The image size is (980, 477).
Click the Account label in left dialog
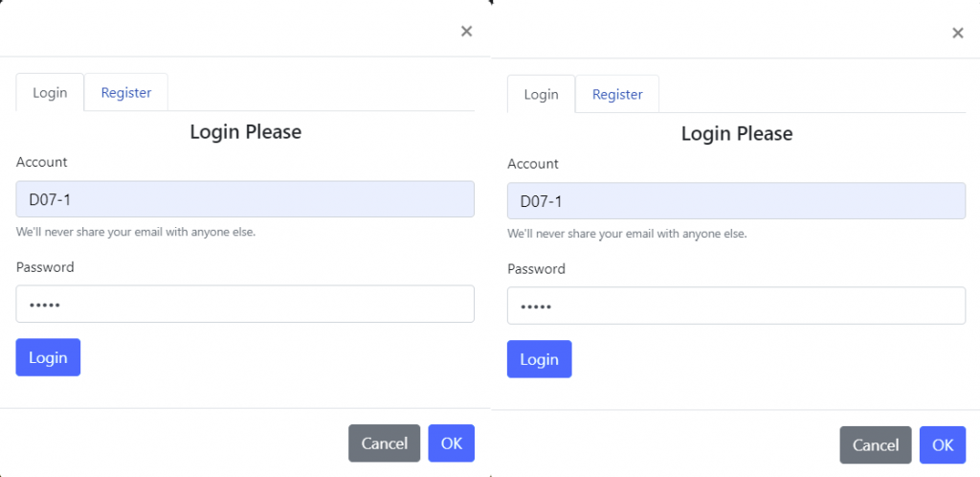click(x=42, y=162)
